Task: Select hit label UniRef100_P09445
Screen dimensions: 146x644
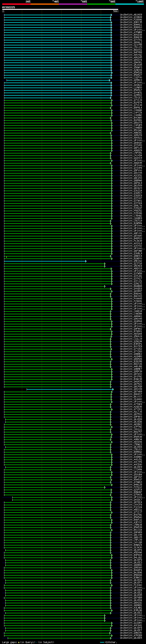Action: 131,299
